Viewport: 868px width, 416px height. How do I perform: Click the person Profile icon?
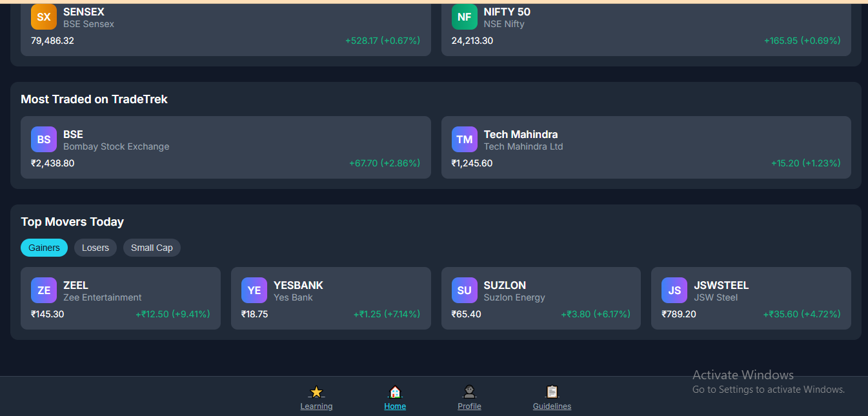[469, 392]
